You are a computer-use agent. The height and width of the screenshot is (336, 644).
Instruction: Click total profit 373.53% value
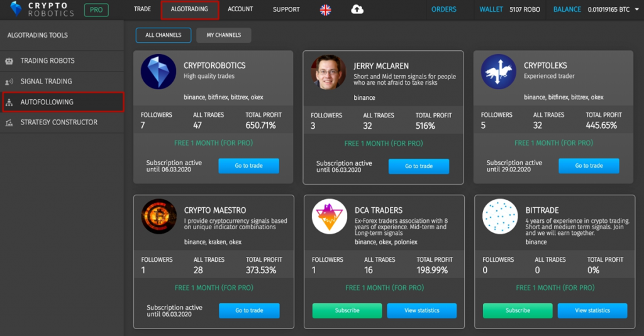pos(261,270)
